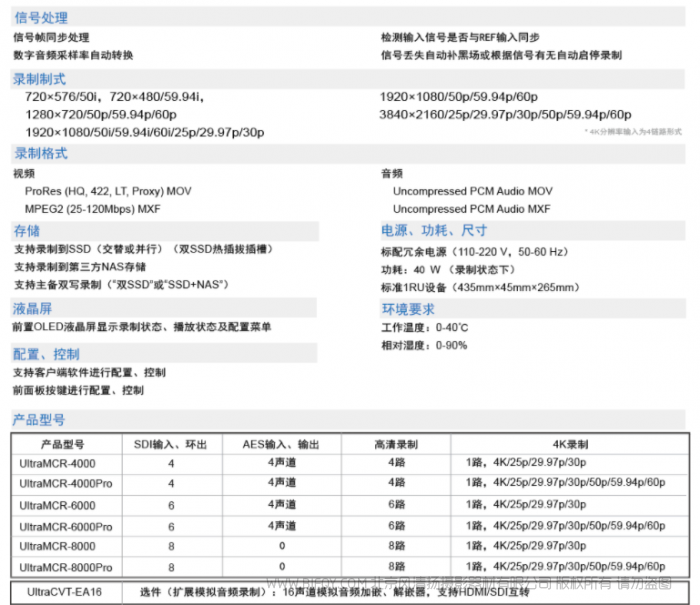Click the 高清录制 column header
Viewport: 700px width, 605px height.
(397, 444)
